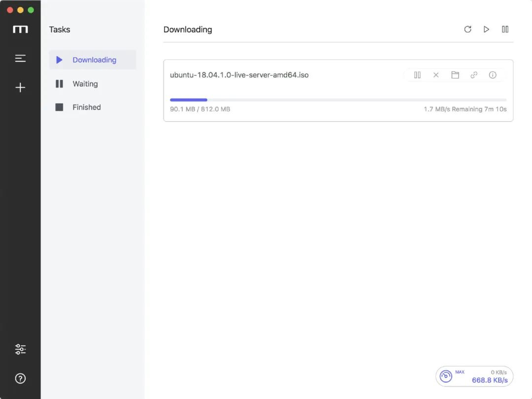Screen dimensions: 532x399
Task: Open the help question mark icon
Action: point(20,378)
